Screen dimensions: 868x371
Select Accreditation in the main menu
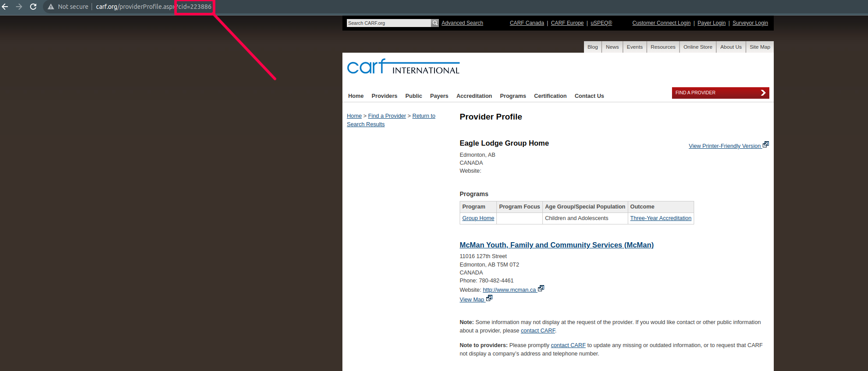474,96
